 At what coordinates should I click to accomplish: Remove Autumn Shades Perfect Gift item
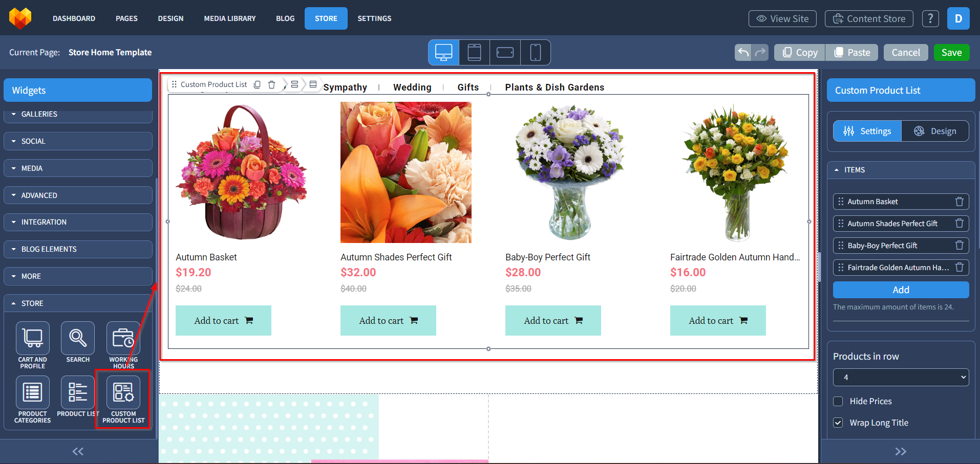click(x=960, y=224)
